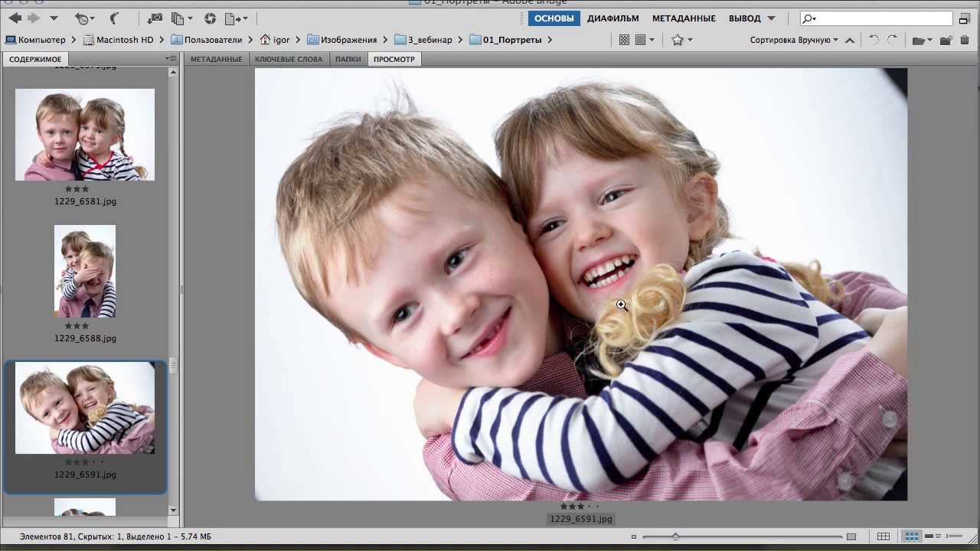The width and height of the screenshot is (980, 551).
Task: Click Macintosh HD in the path bar
Action: pyautogui.click(x=119, y=40)
